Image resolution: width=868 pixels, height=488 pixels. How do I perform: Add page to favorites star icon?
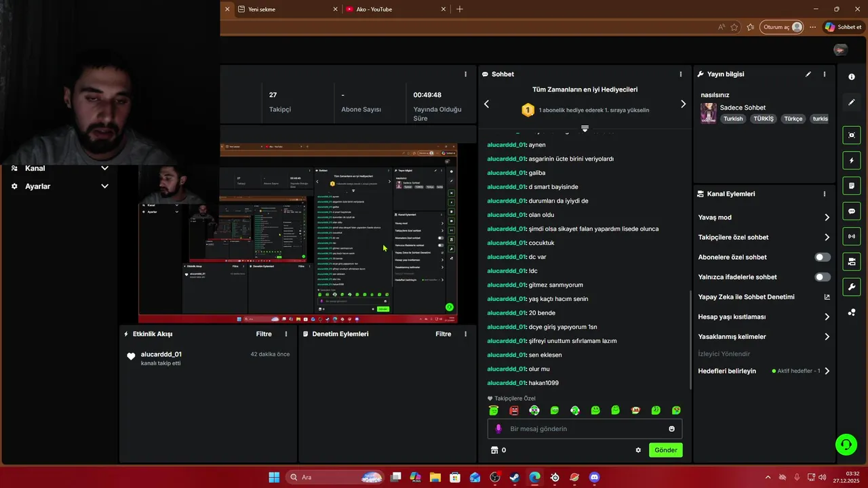point(734,27)
